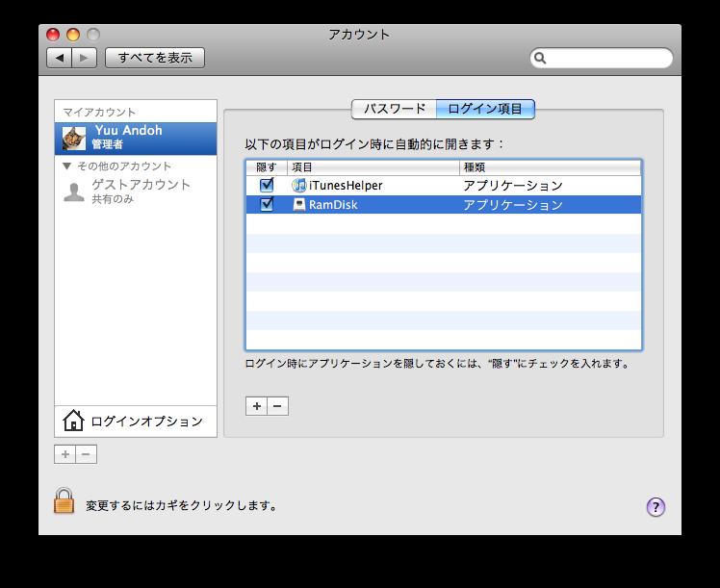Minimize the window with yellow button
Viewport: 720px width, 588px height.
[73, 35]
